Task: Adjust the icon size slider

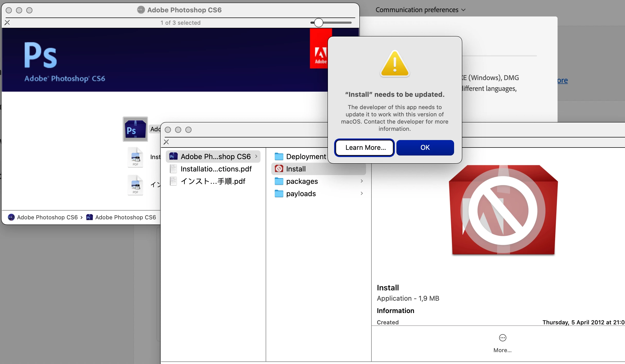Action: coord(318,23)
